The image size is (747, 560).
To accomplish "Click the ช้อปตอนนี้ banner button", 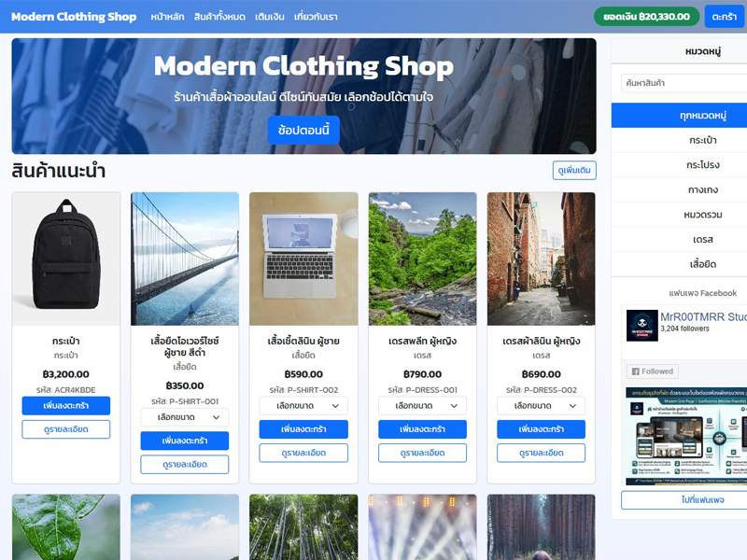I will (303, 130).
